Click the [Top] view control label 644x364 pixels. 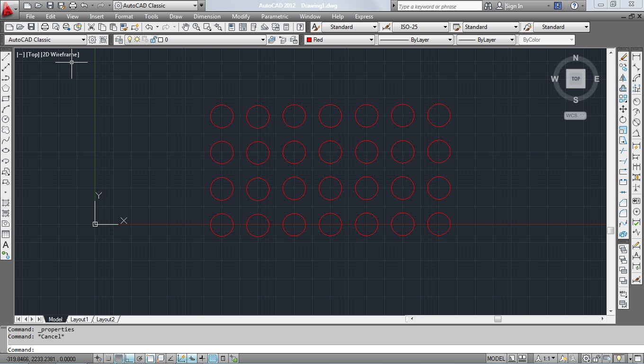(x=33, y=55)
